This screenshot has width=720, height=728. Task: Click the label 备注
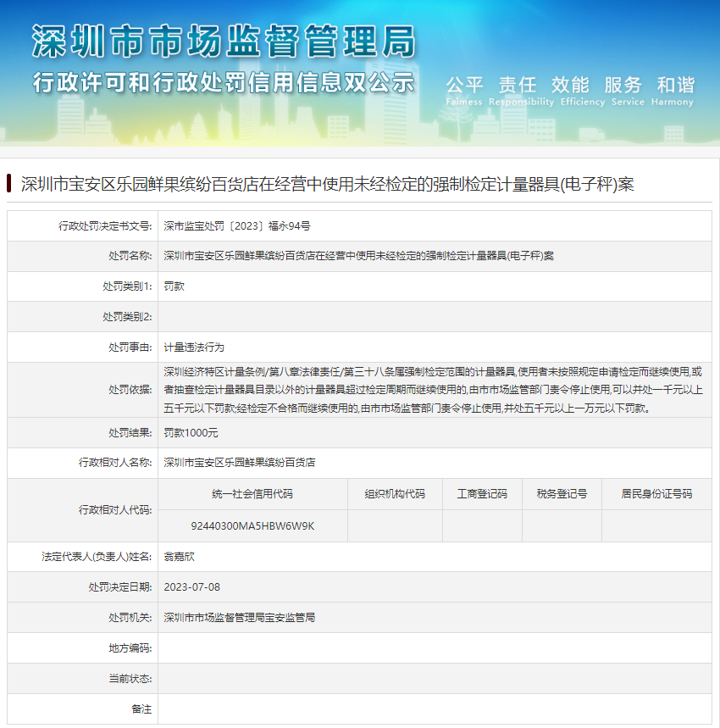click(141, 709)
